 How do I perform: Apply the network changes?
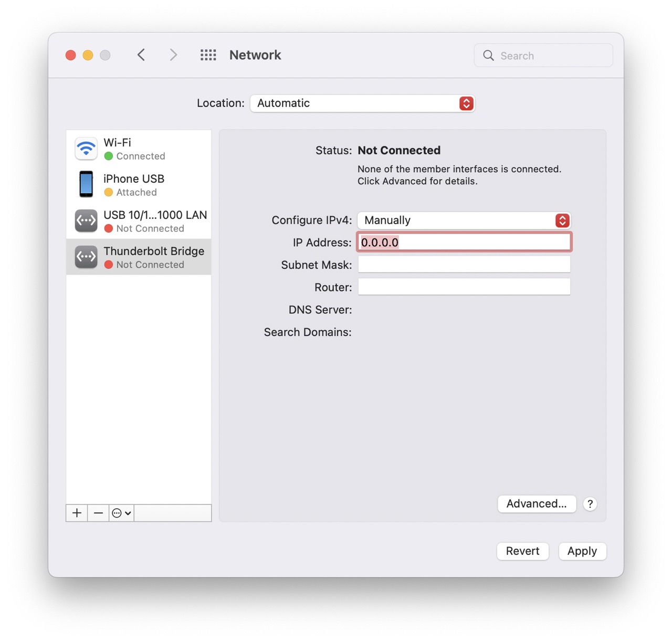(x=582, y=551)
